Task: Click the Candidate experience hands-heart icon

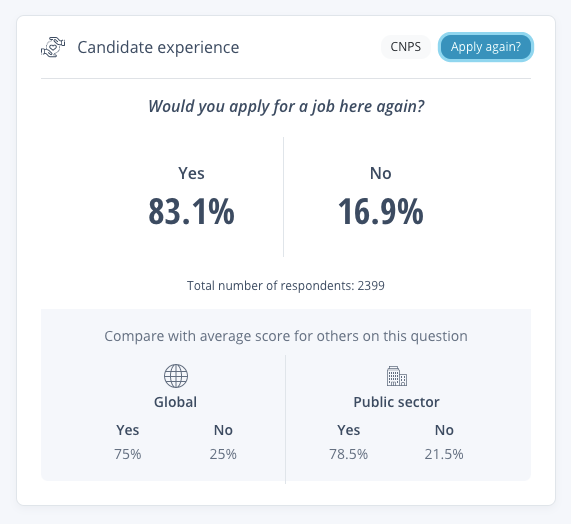Action: pyautogui.click(x=53, y=47)
